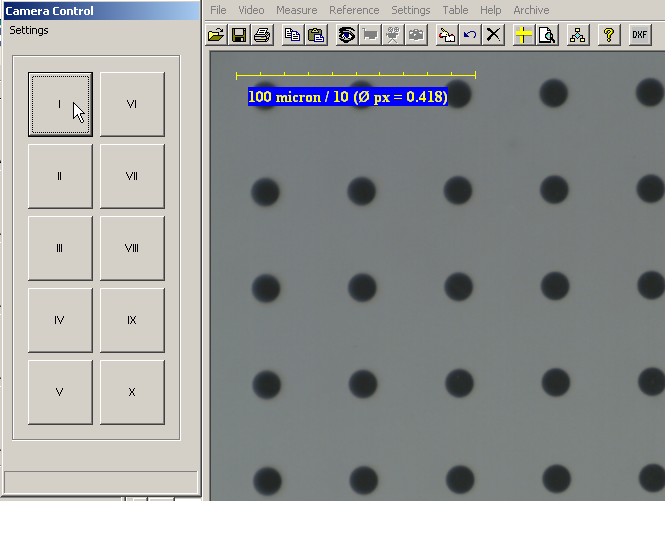Open the Archive menu
Image resolution: width=672 pixels, height=543 pixels.
[x=531, y=10]
